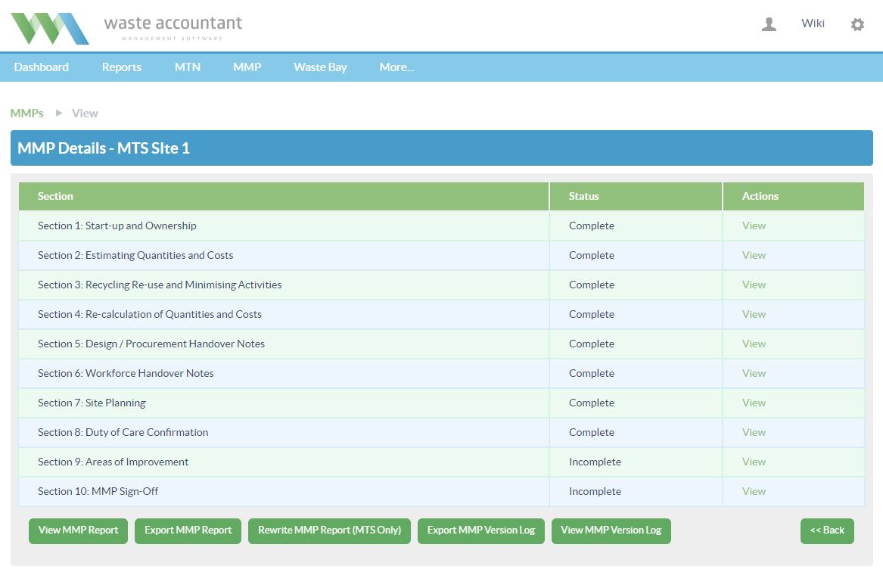The height and width of the screenshot is (588, 883).
Task: Open View link for Section 7: Site Planning
Action: [754, 403]
